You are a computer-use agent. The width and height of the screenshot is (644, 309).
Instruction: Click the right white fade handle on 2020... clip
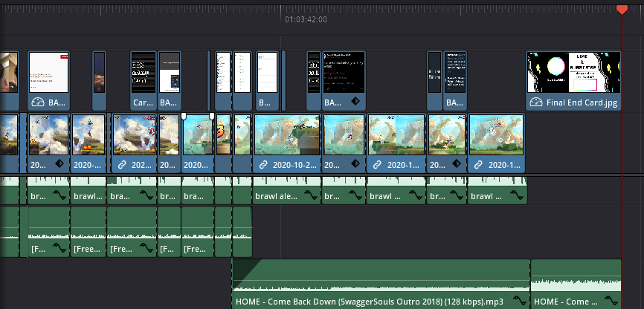pos(212,116)
